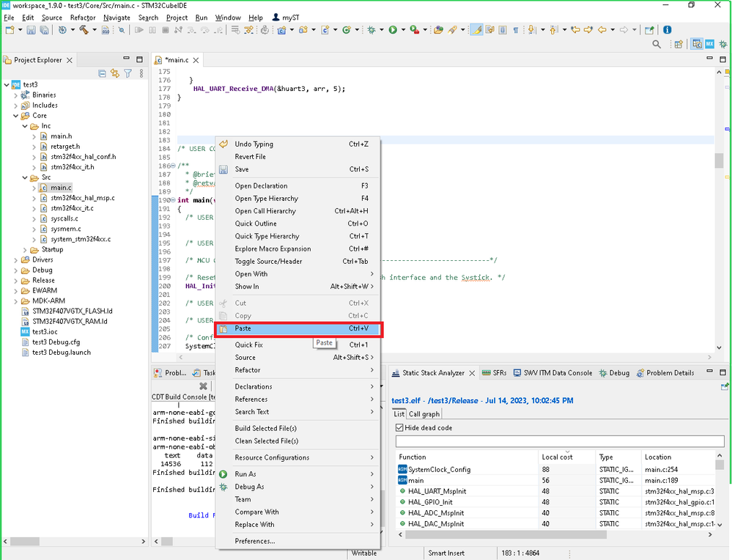The width and height of the screenshot is (732, 560).
Task: Collapse the test3 project tree node
Action: [x=7, y=84]
